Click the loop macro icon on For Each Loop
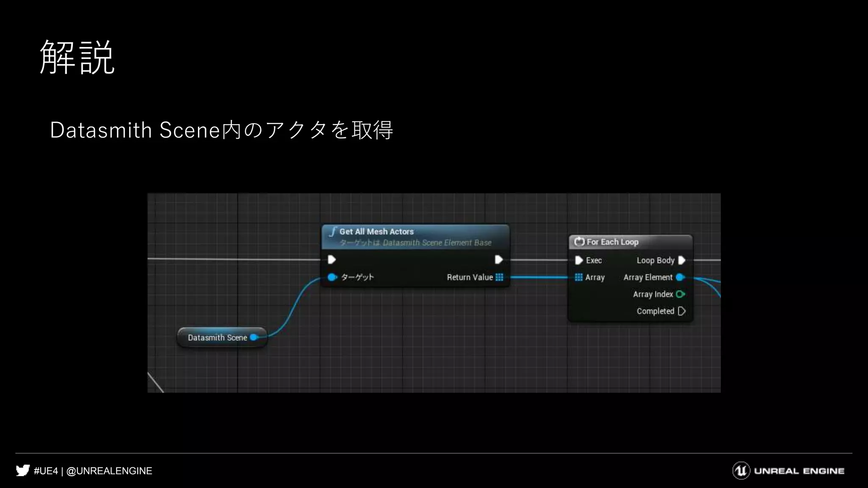Image resolution: width=868 pixels, height=488 pixels. [x=579, y=242]
